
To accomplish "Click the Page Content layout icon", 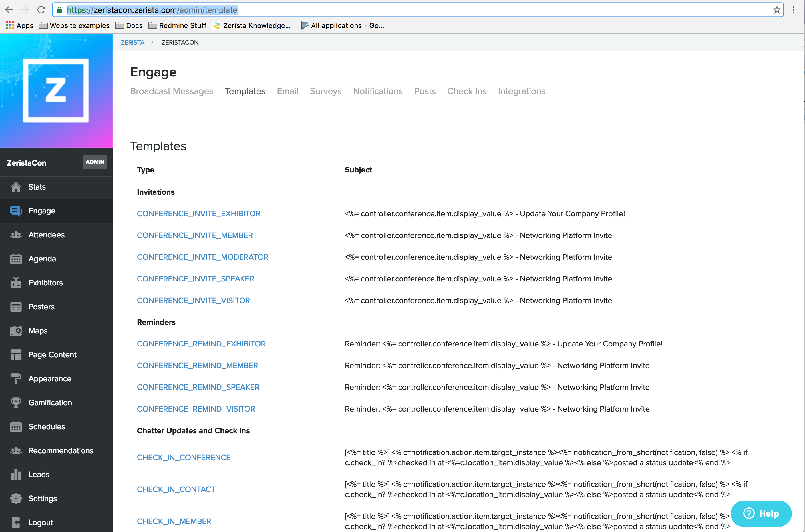I will pyautogui.click(x=16, y=354).
